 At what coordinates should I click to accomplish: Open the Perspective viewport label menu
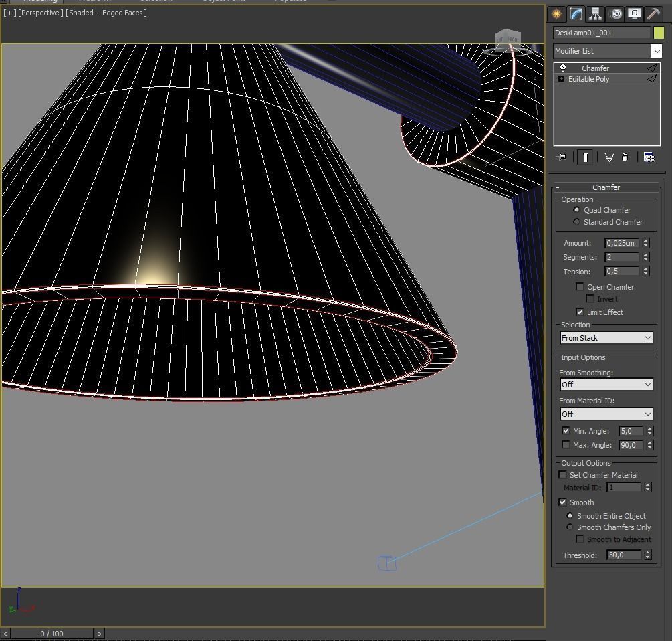coord(40,13)
